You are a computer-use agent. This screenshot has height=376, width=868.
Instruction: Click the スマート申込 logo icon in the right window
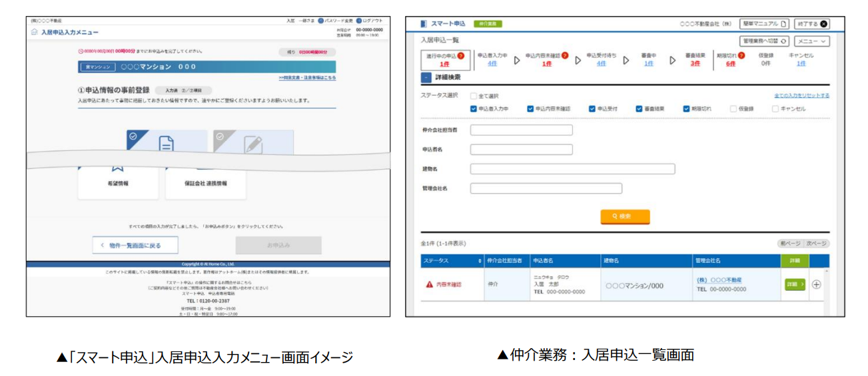pos(423,24)
